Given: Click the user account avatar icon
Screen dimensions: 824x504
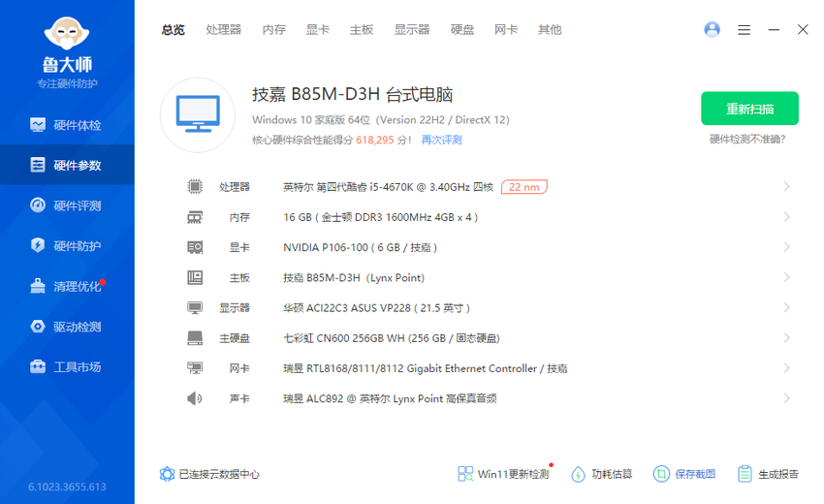Looking at the screenshot, I should pyautogui.click(x=713, y=29).
